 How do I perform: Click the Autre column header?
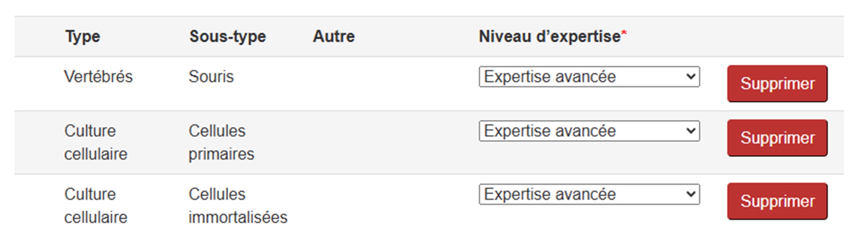point(334,36)
